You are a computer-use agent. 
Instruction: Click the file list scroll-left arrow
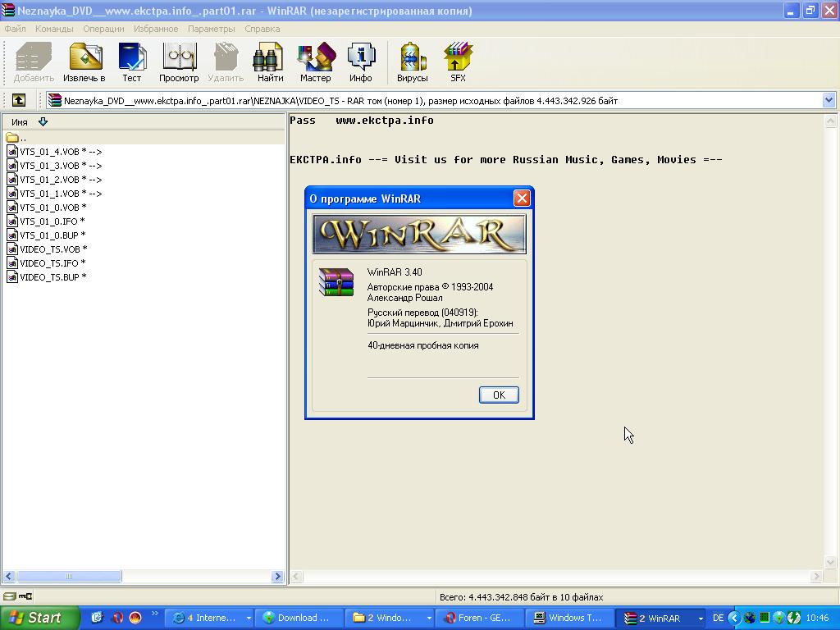(9, 577)
